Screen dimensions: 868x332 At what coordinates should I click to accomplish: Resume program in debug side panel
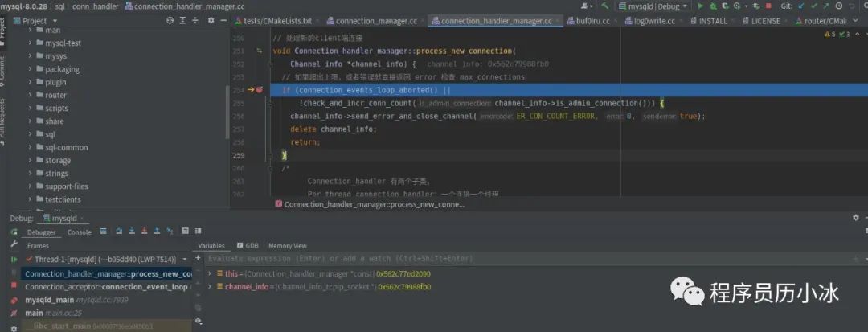coord(14,259)
